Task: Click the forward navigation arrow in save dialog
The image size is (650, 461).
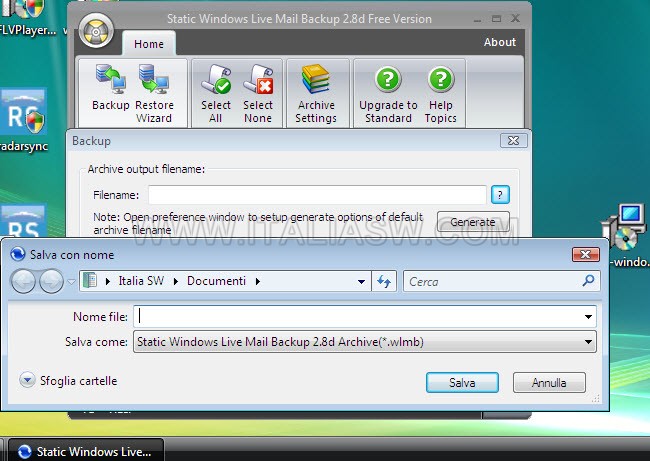Action: [51, 281]
